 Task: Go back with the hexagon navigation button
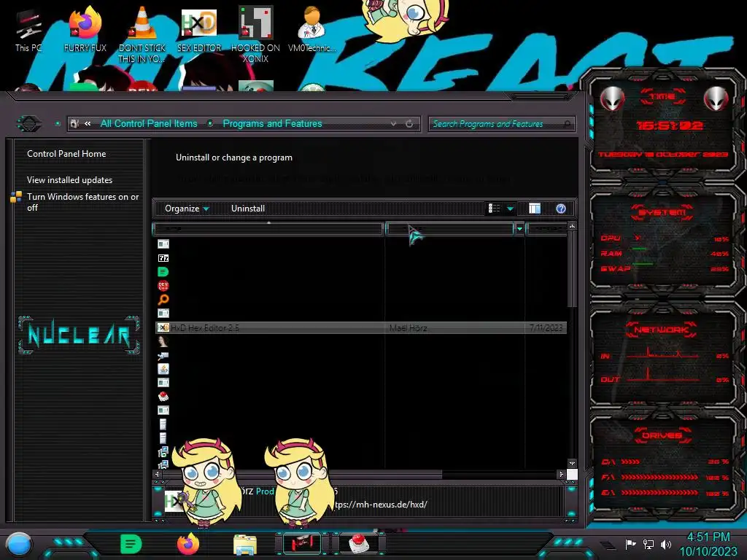point(29,124)
